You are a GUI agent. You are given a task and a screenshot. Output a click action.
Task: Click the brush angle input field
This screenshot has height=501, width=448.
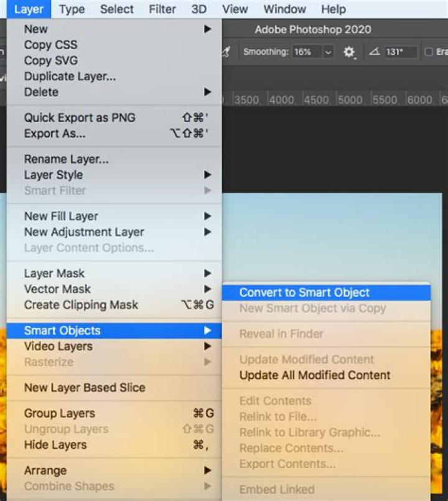[x=401, y=52]
